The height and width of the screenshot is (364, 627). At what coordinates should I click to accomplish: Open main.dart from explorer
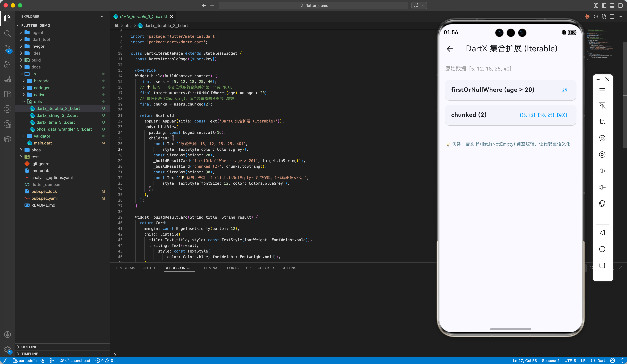pos(43,143)
